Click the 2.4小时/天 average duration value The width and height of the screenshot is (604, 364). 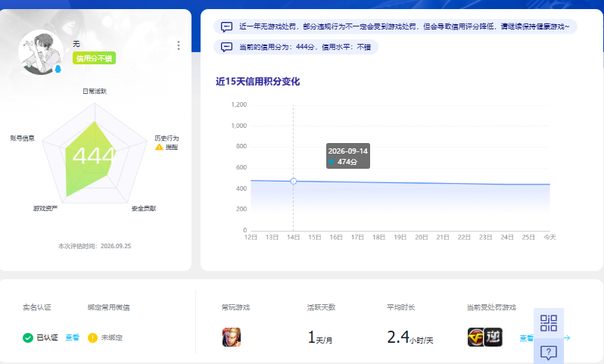tap(410, 338)
